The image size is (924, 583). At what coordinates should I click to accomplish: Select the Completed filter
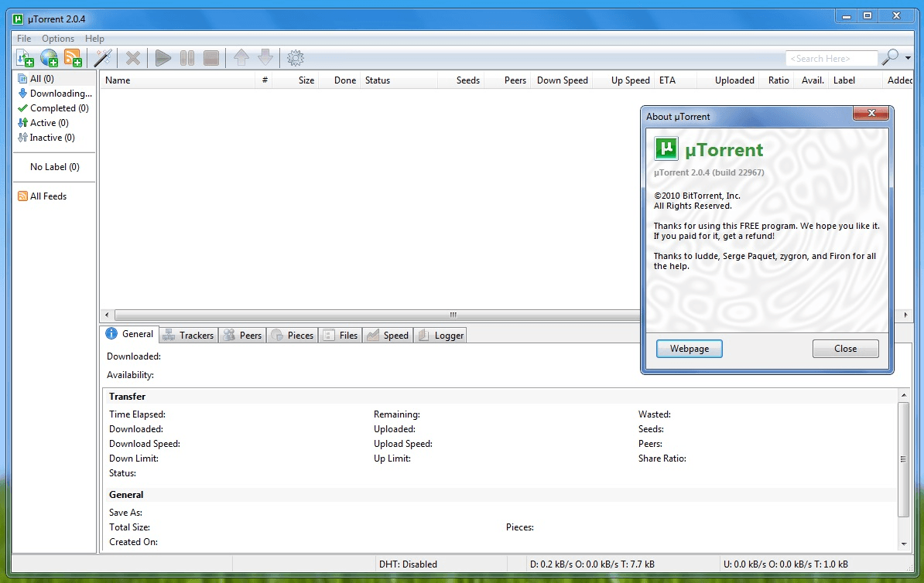[x=54, y=107]
